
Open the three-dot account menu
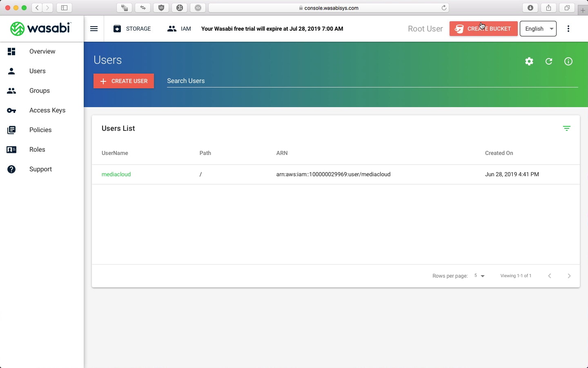pos(568,29)
